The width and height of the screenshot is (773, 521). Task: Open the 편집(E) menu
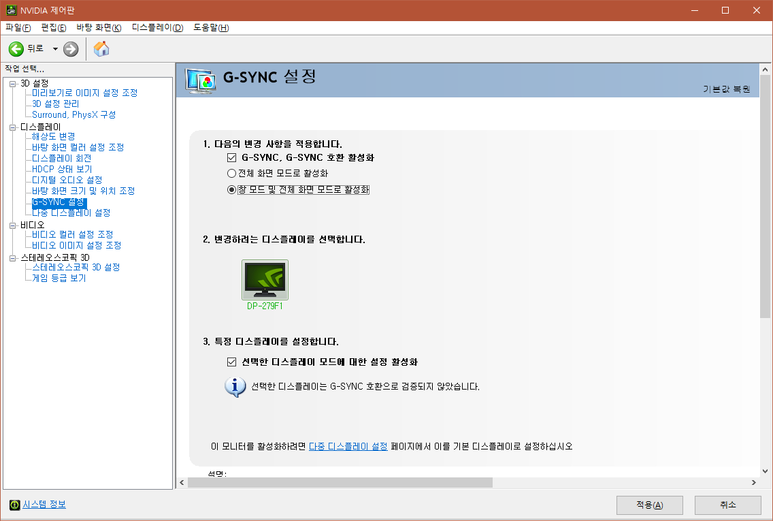coord(53,28)
